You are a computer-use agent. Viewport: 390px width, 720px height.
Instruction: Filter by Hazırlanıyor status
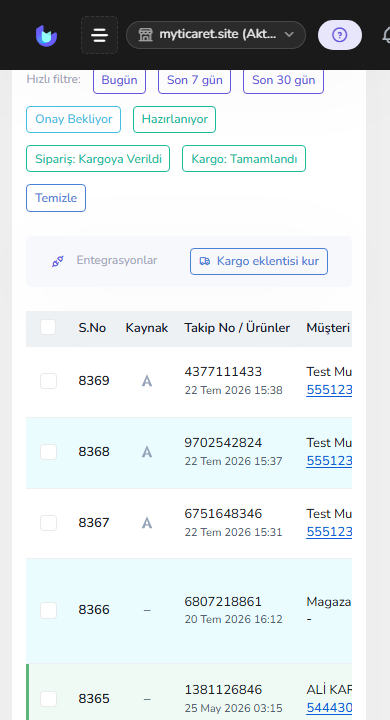175,119
